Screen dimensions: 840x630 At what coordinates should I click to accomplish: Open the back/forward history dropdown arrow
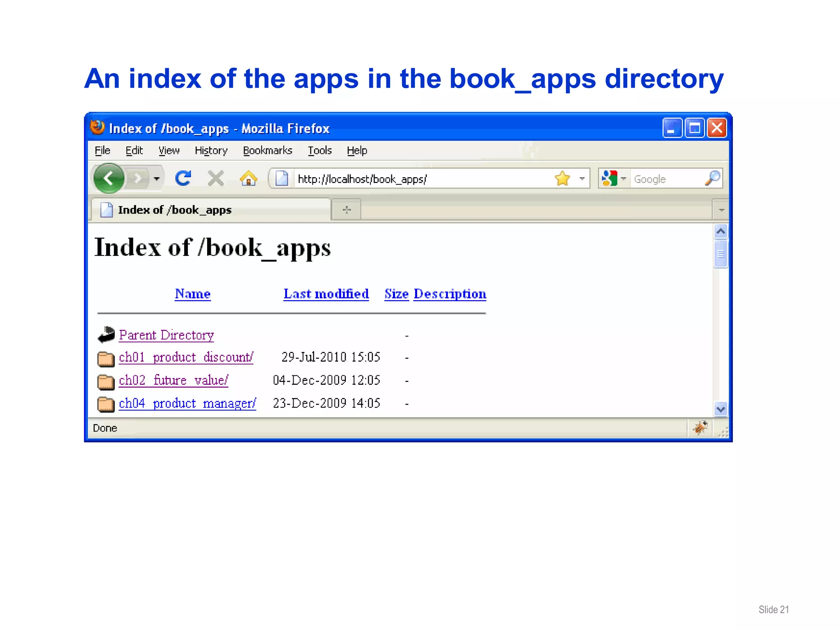tap(156, 178)
